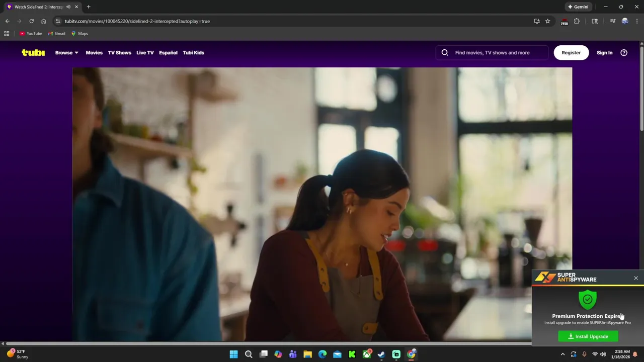Click the Register button
Screen dimensions: 644x362
point(571,52)
